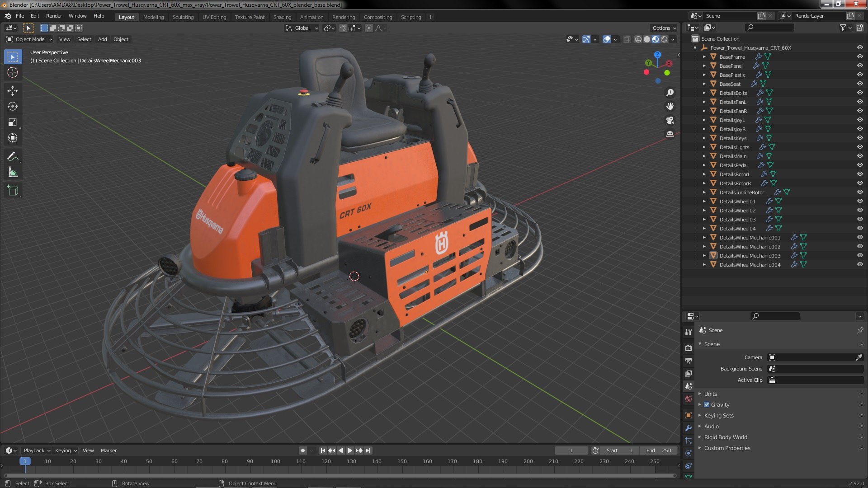The width and height of the screenshot is (868, 488).
Task: Open the File menu
Action: (x=20, y=16)
